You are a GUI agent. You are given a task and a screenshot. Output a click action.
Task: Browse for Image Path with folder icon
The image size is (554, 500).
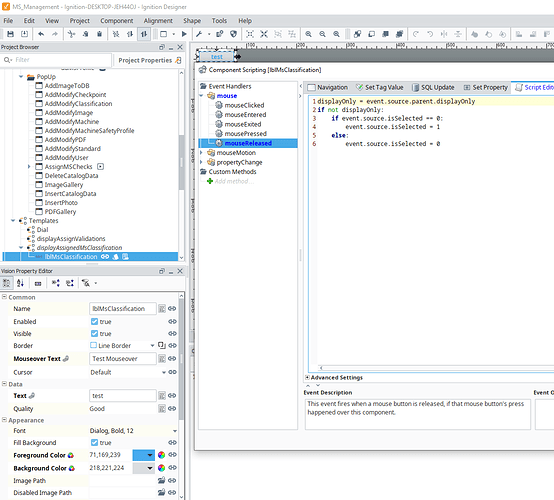point(161,480)
